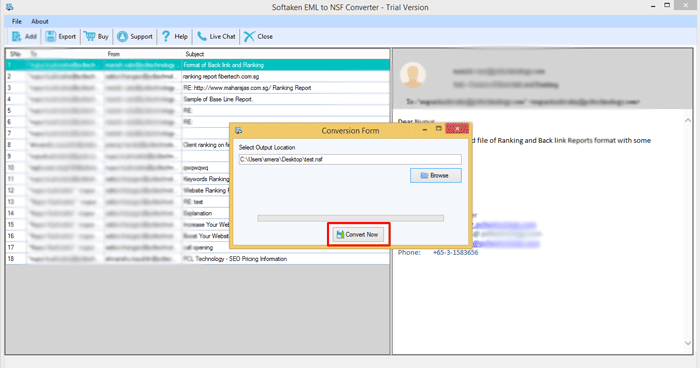Close the Conversion Form dialog
This screenshot has height=368, width=700.
click(457, 129)
